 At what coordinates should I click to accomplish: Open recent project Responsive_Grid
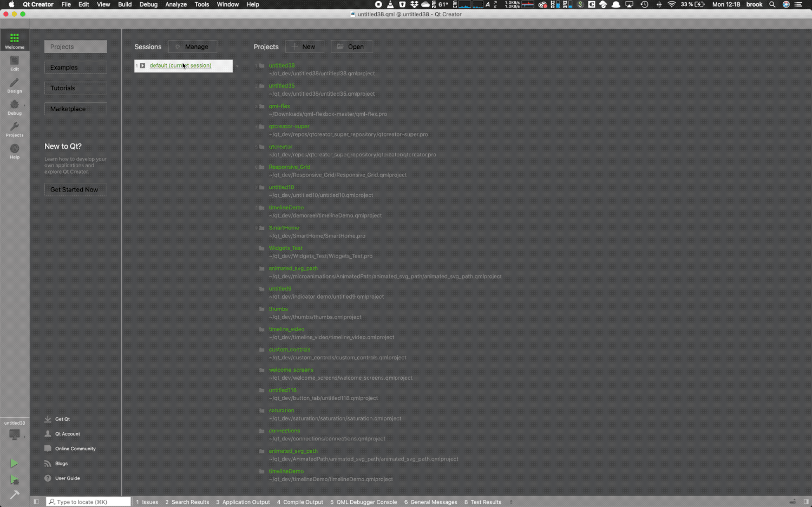click(x=290, y=167)
